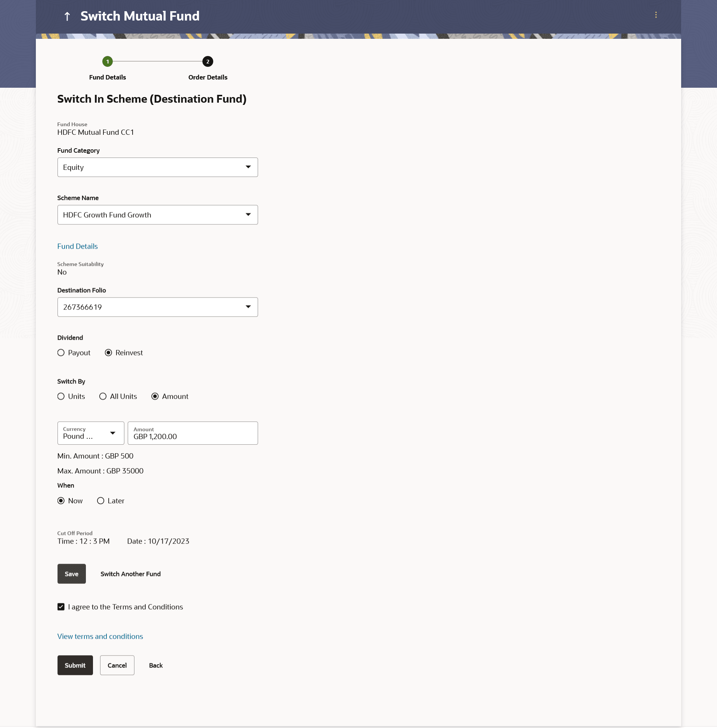Image resolution: width=717 pixels, height=728 pixels.
Task: Choose Switch By Units radio button
Action: point(61,396)
